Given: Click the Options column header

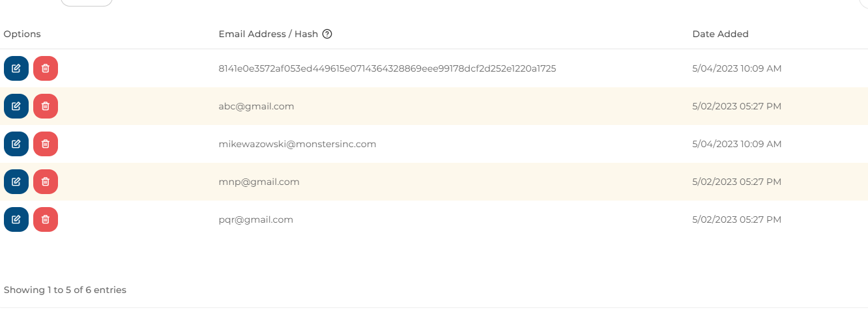Looking at the screenshot, I should (x=22, y=34).
